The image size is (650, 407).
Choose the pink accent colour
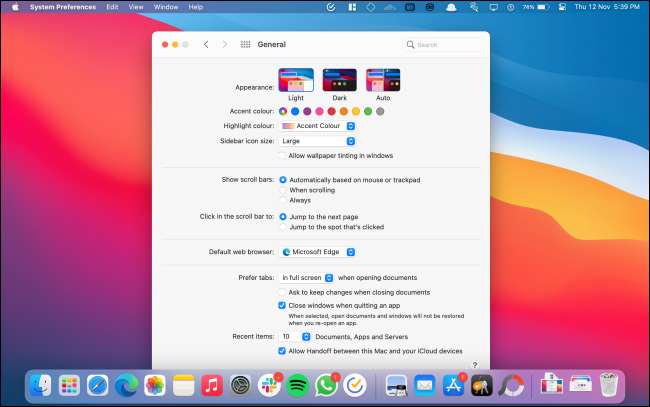pos(319,111)
